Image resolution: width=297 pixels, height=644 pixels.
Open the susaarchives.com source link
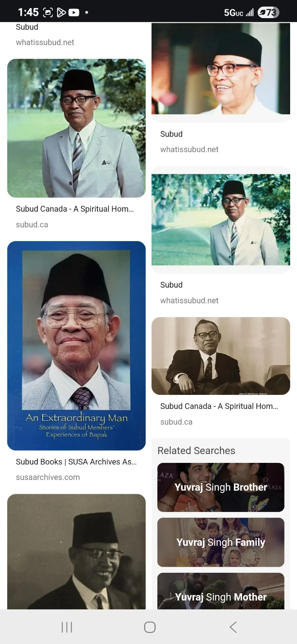48,477
